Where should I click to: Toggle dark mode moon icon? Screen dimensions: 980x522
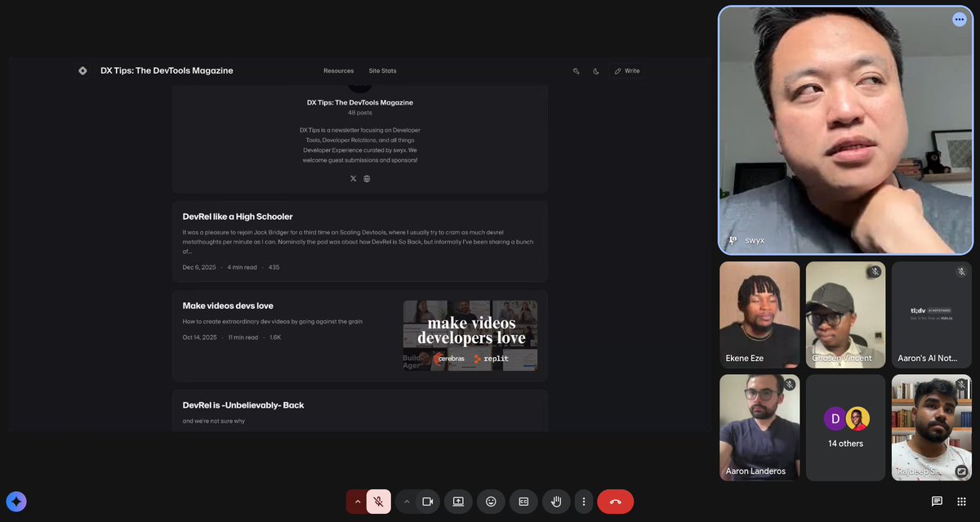pos(595,71)
